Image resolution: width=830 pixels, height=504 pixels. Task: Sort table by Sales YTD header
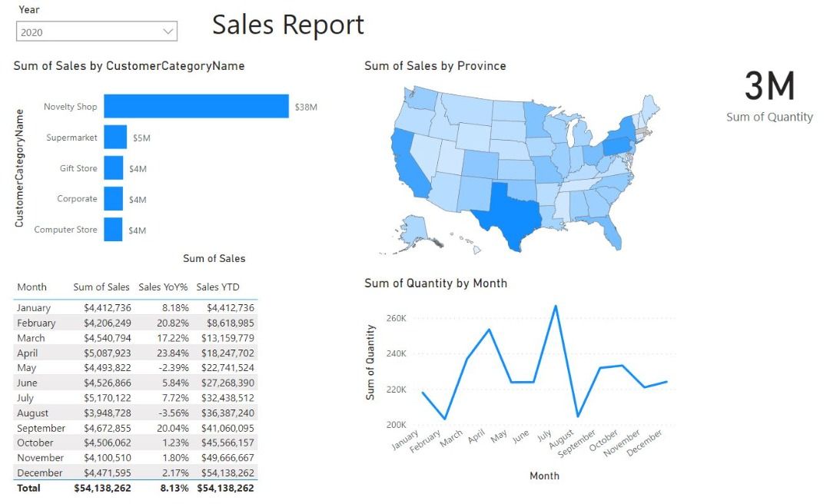[217, 287]
